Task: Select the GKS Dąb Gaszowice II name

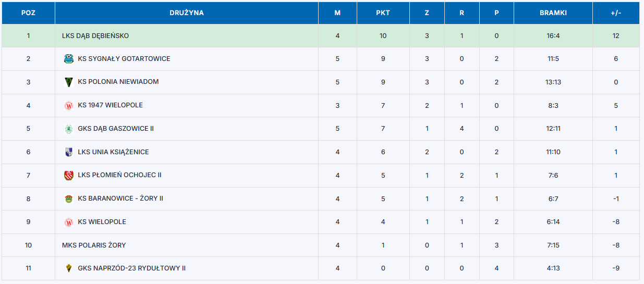Action: pos(115,129)
